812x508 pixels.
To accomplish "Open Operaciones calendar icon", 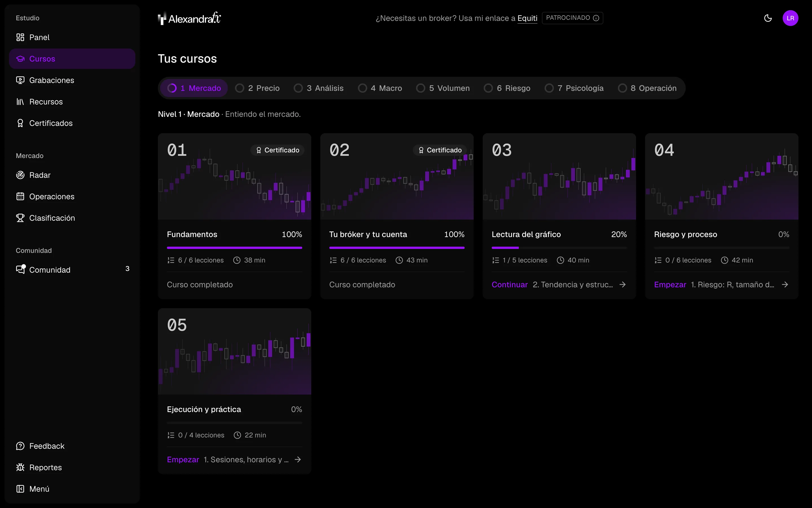I will pyautogui.click(x=20, y=196).
